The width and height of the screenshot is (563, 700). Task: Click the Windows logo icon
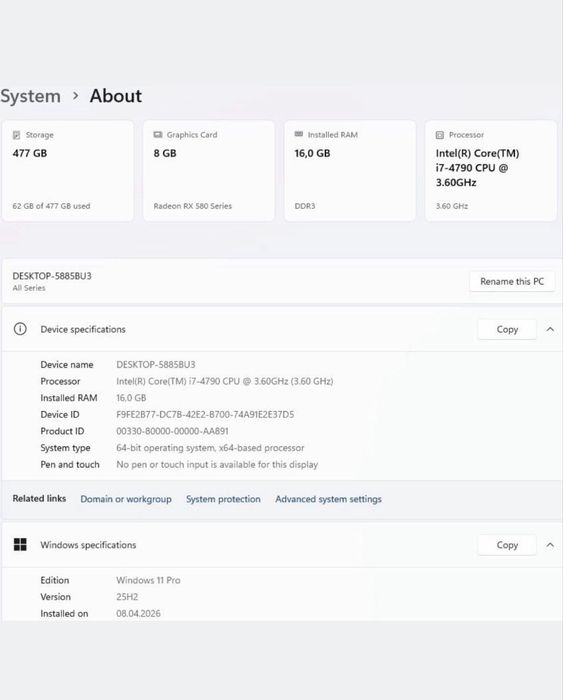[20, 545]
